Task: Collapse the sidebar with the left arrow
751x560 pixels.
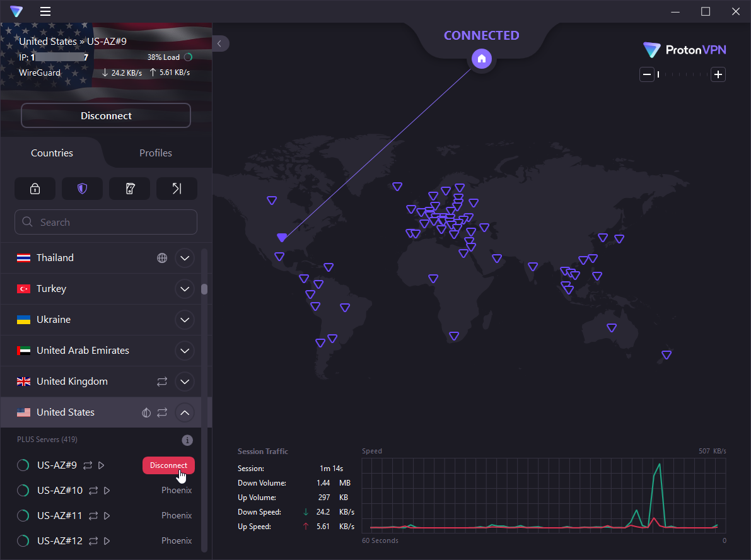Action: point(219,44)
